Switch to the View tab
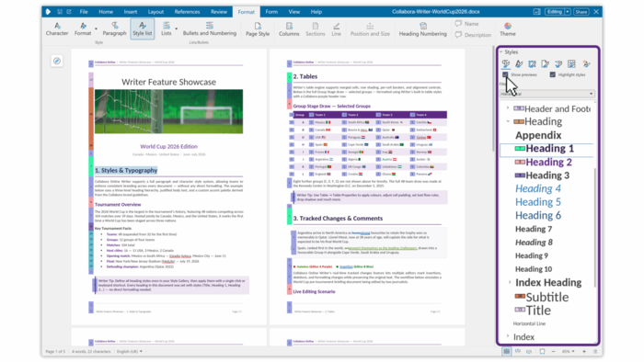This screenshot has width=644, height=362. (294, 12)
